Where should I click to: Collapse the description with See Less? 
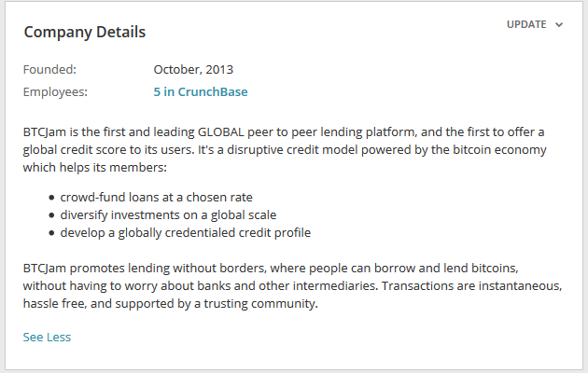[x=47, y=337]
